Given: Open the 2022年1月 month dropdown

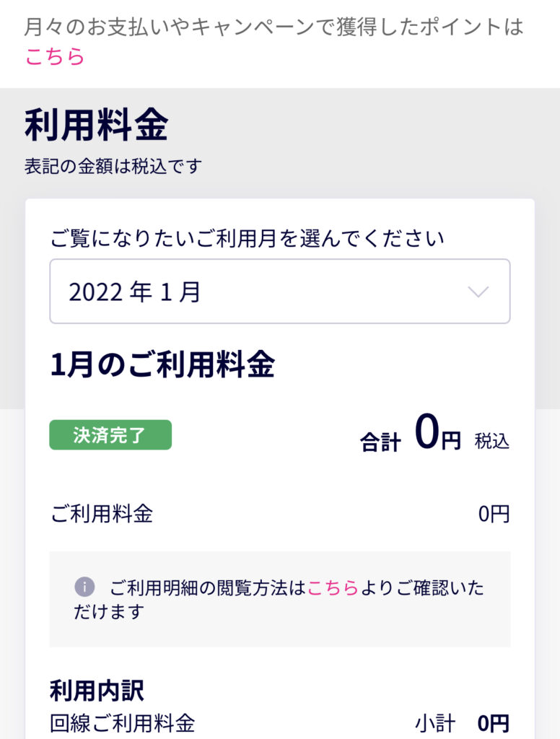Looking at the screenshot, I should click(x=280, y=292).
